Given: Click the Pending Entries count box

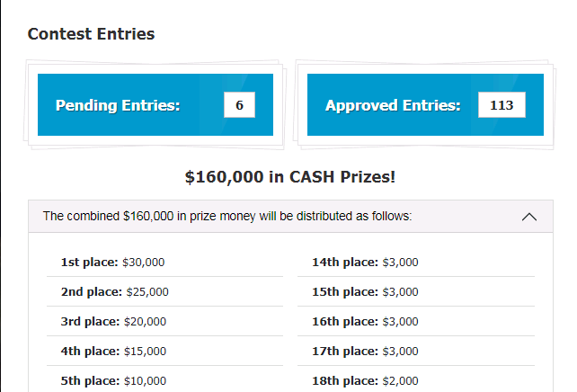Looking at the screenshot, I should coord(239,105).
